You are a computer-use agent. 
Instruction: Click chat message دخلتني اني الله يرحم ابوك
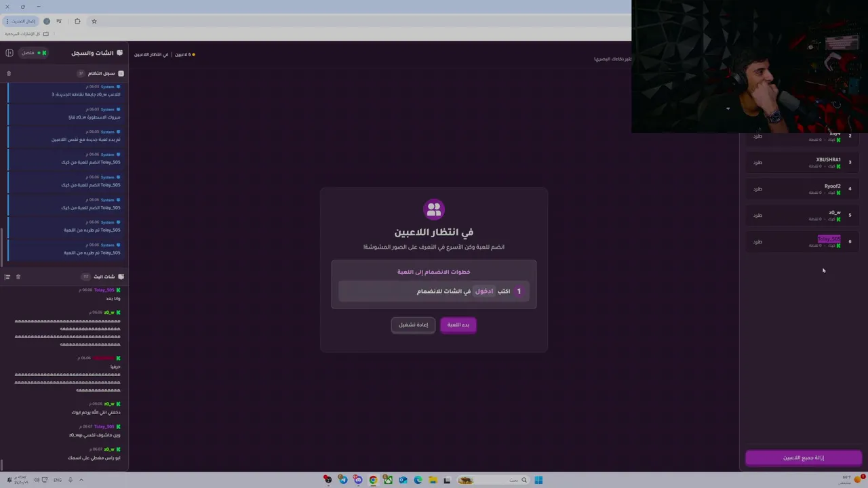(x=96, y=412)
